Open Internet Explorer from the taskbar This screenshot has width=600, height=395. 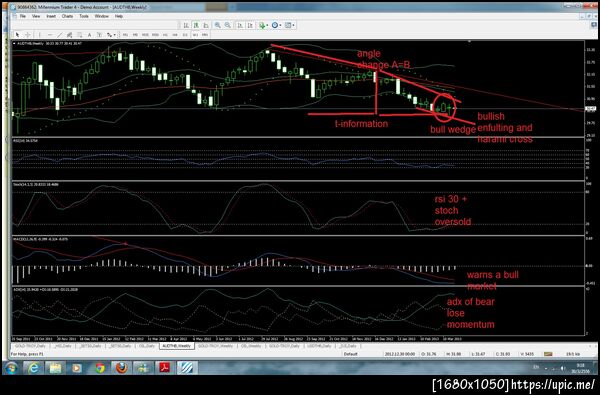34,368
